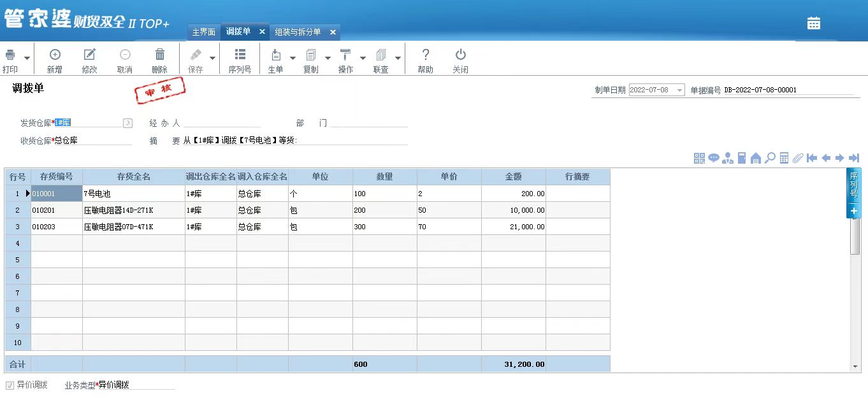This screenshot has height=398, width=868.
Task: Open the calculator icon above the grid
Action: tap(784, 158)
